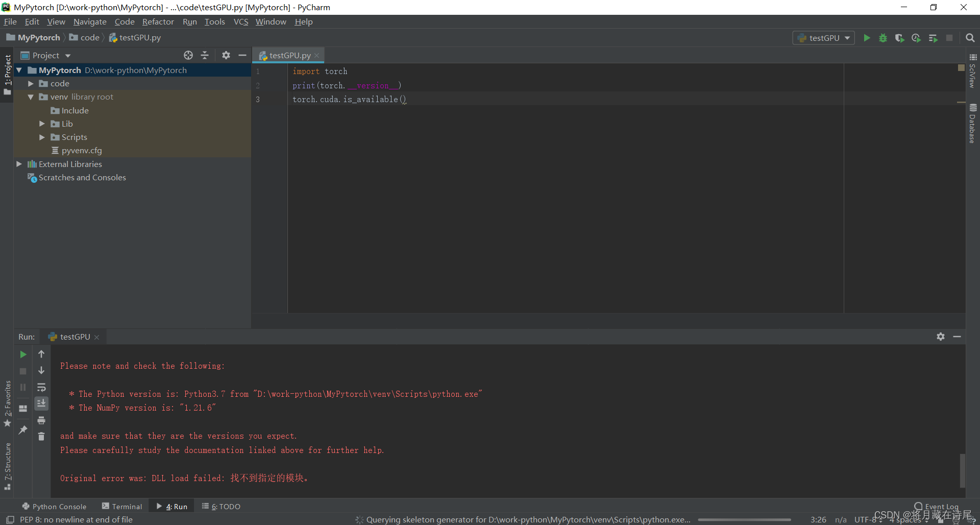Open Run panel settings gear

941,337
